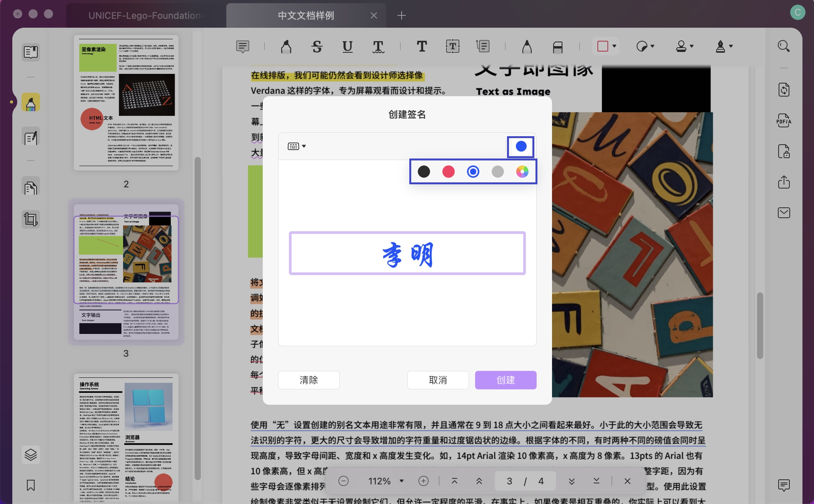Click the 清除 button
814x504 pixels.
coord(309,380)
